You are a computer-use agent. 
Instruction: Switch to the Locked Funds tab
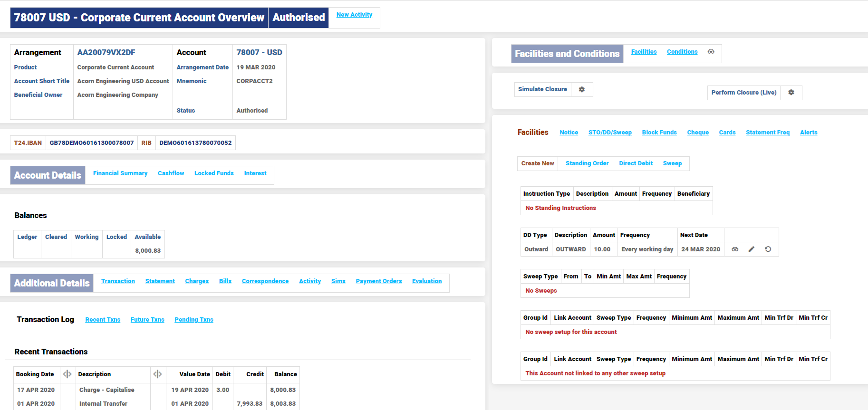click(214, 173)
